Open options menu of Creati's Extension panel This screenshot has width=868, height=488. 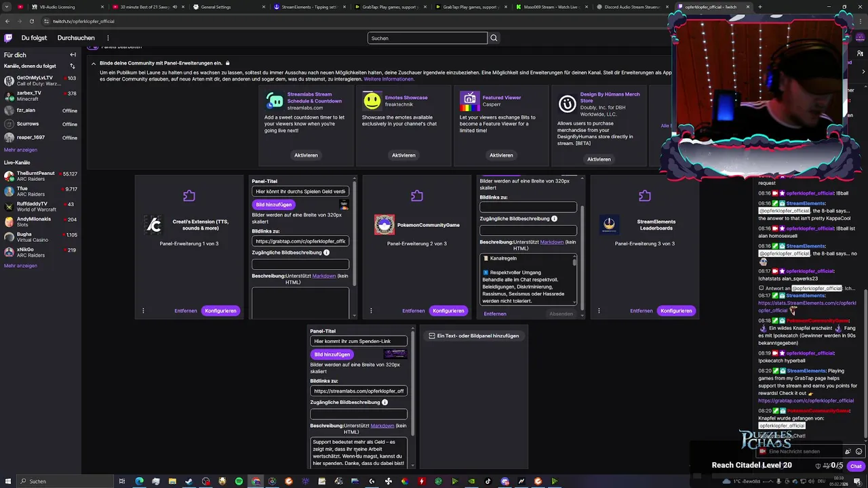pos(143,311)
